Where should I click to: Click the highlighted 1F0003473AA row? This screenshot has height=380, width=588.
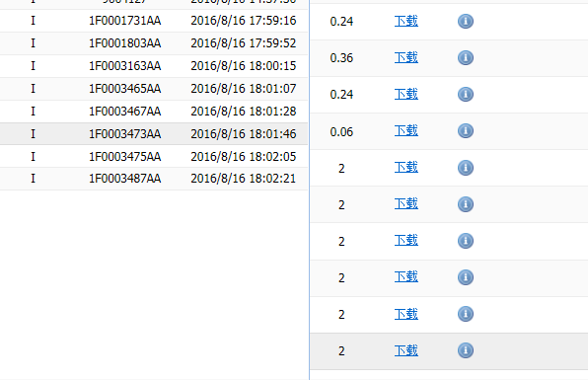point(154,134)
